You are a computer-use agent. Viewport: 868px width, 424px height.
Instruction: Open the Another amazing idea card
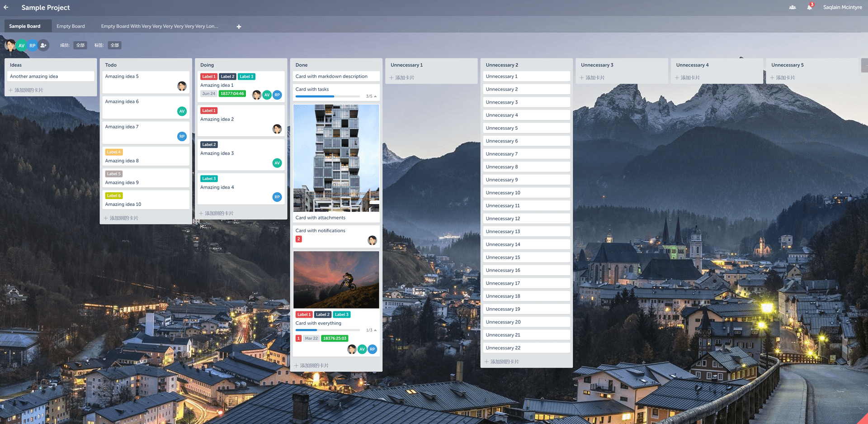(51, 76)
